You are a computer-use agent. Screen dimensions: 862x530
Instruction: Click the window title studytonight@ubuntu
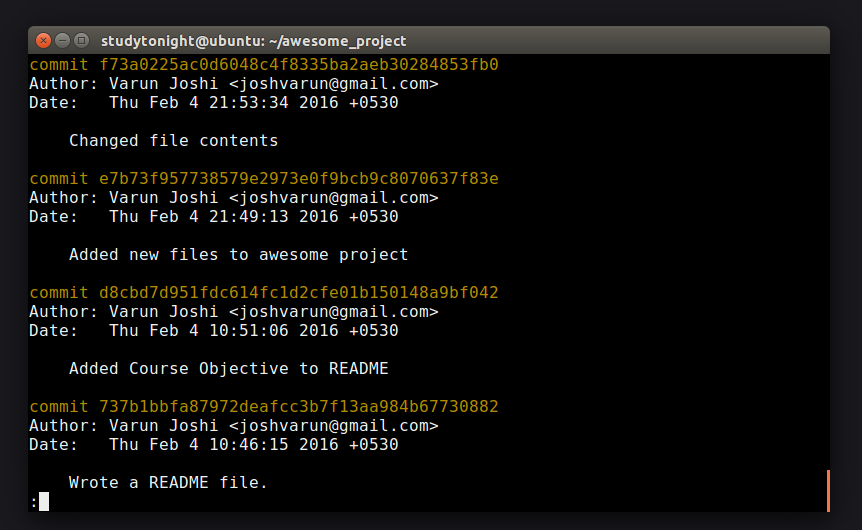pyautogui.click(x=253, y=41)
